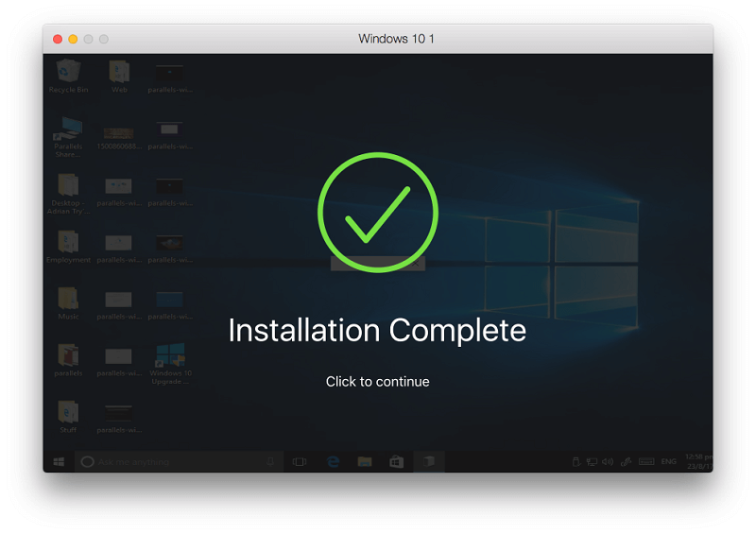Viewport: 756px width, 534px height.
Task: Open the touch keyboard tray icon
Action: pos(646,461)
